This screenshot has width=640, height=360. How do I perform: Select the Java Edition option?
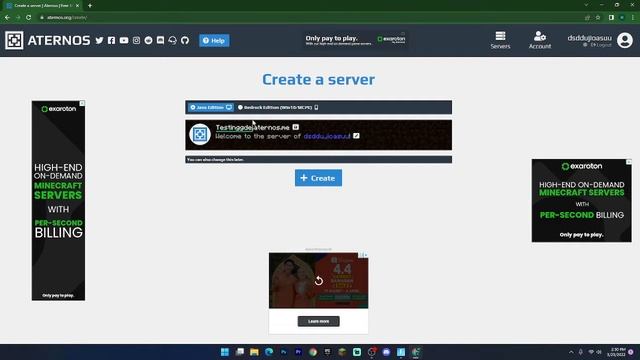click(211, 107)
